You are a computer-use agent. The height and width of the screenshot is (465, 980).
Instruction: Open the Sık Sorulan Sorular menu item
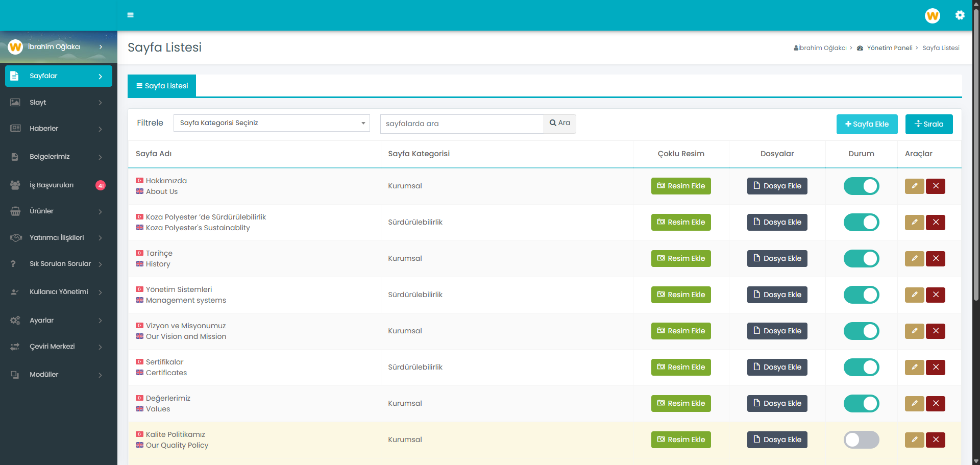pyautogui.click(x=59, y=264)
